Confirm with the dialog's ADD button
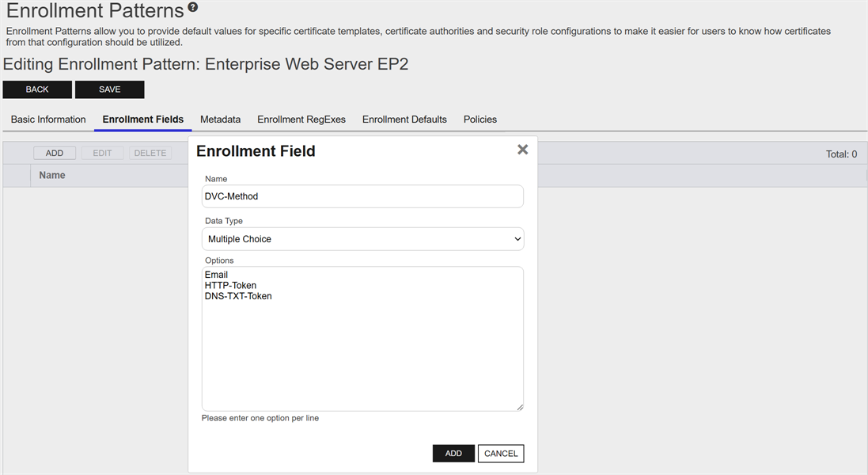This screenshot has height=475, width=868. tap(453, 454)
